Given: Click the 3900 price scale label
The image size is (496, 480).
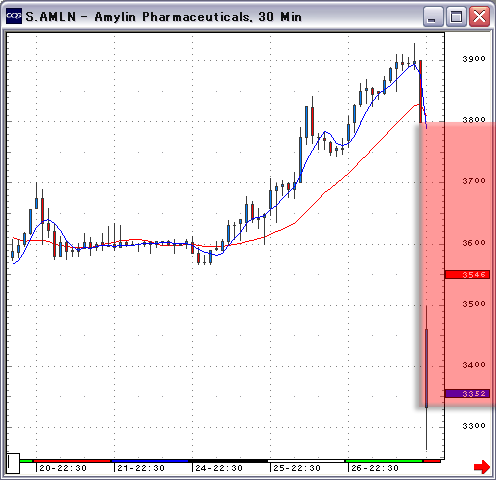Looking at the screenshot, I should pyautogui.click(x=474, y=59).
